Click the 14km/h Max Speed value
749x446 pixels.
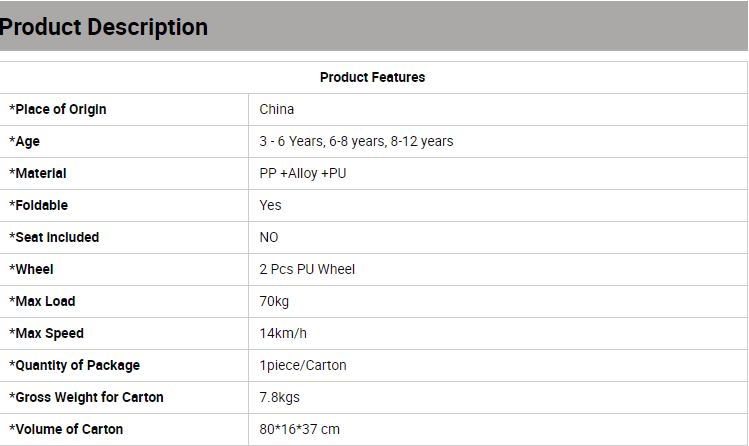click(x=283, y=333)
